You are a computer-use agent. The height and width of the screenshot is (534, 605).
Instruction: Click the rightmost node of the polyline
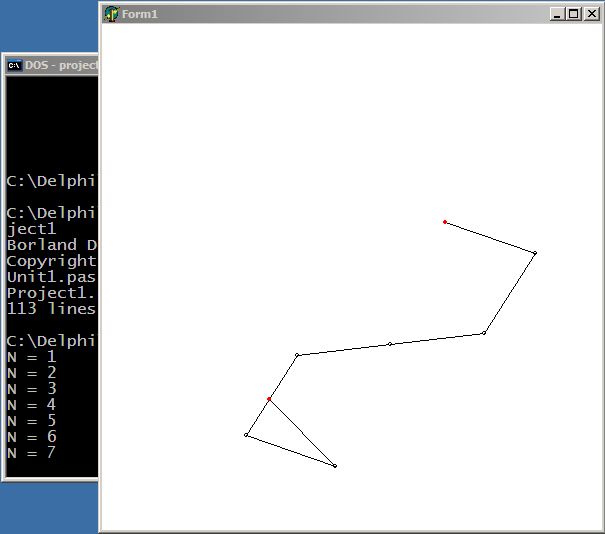534,253
